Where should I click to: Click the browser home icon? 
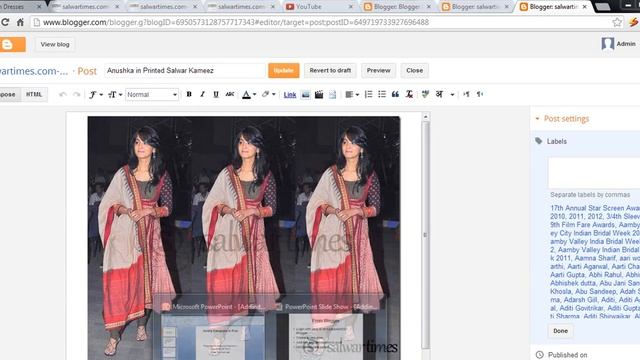point(20,22)
